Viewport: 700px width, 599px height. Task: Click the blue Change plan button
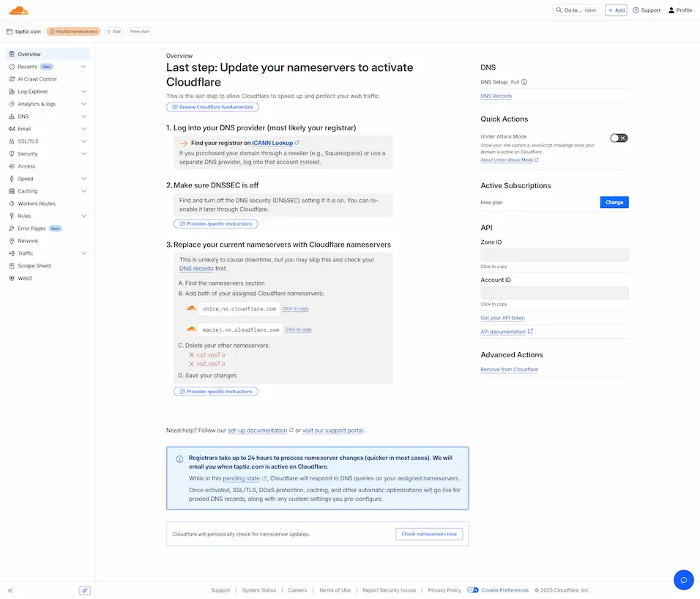point(614,202)
